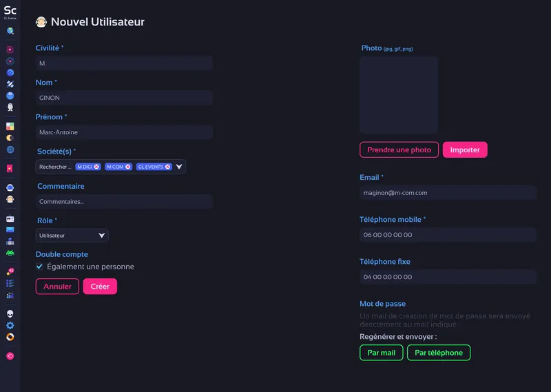Select the crescent moon sidebar icon
The height and width of the screenshot is (392, 551).
(10, 138)
